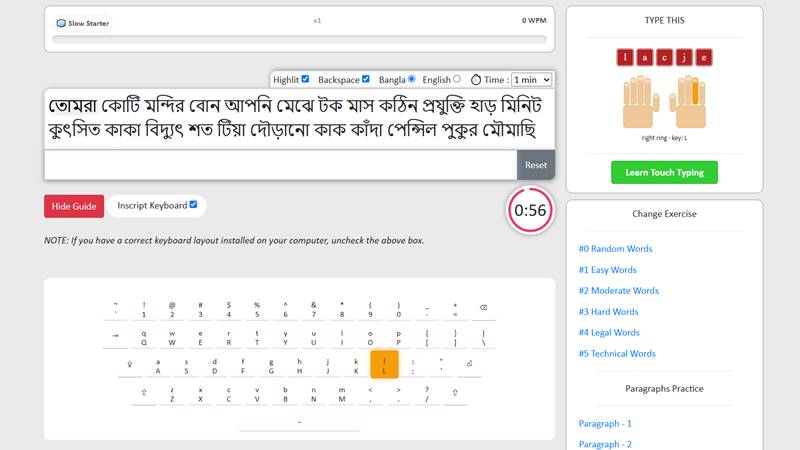Click the red 'a' letter tile
The height and width of the screenshot is (450, 800).
click(x=644, y=58)
